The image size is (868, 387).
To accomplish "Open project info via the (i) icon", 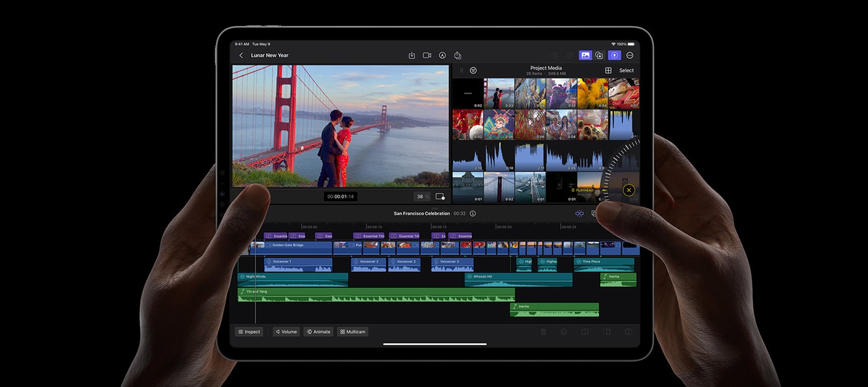I will point(472,213).
